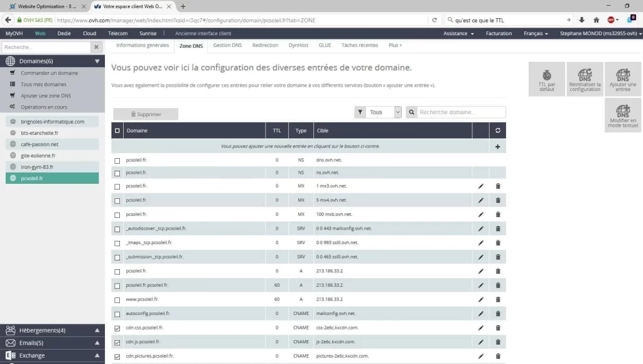Click the edit pencil for 1 mx3.ovh.net

coord(480,186)
